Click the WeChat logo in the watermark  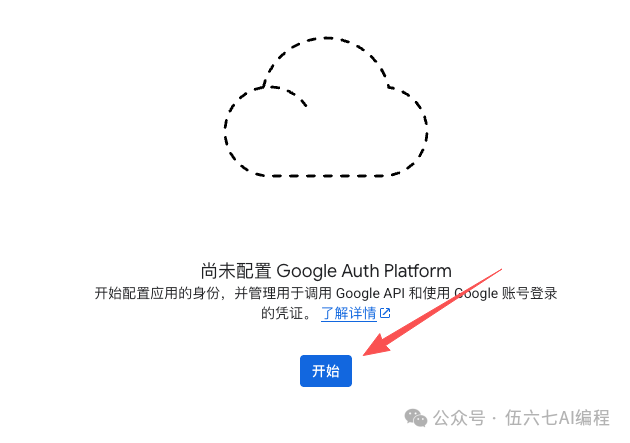click(x=416, y=418)
